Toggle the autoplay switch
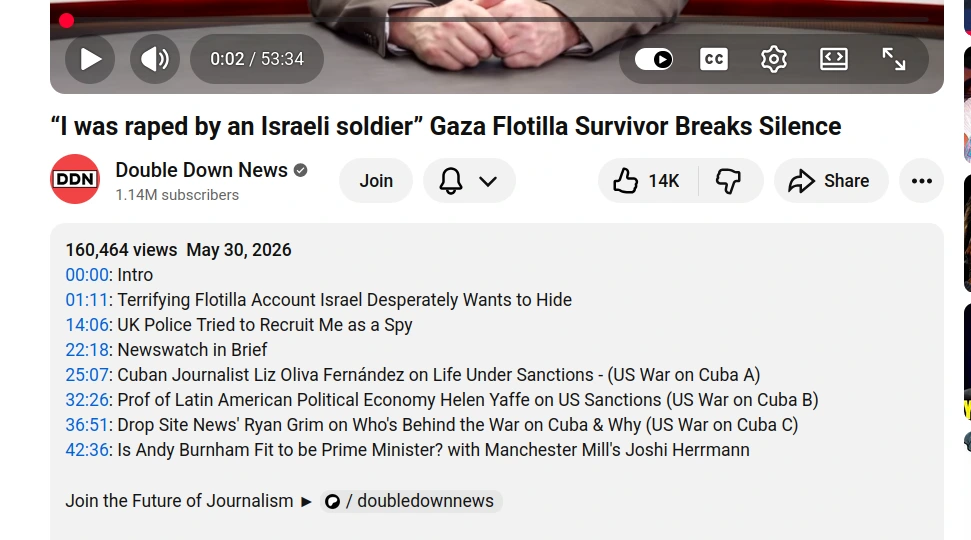Image resolution: width=971 pixels, height=540 pixels. [654, 59]
